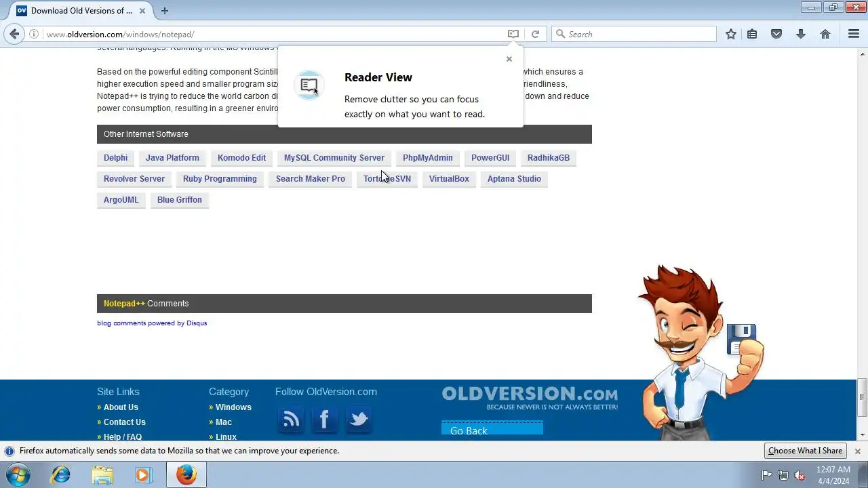
Task: Open network status tray icon
Action: pyautogui.click(x=783, y=475)
